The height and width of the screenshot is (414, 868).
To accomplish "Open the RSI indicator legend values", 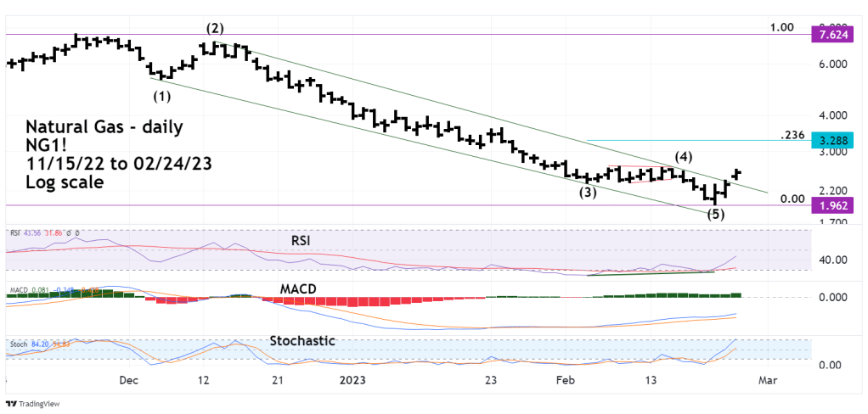I will pyautogui.click(x=42, y=232).
